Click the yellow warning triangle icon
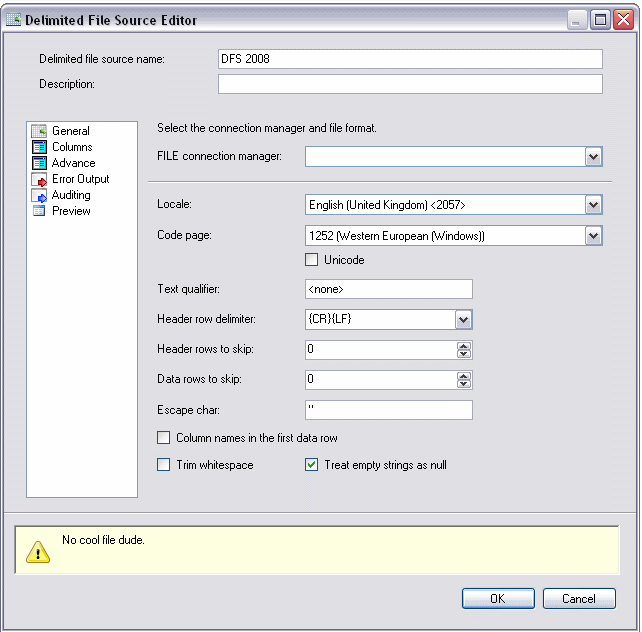The image size is (642, 632). [x=38, y=552]
